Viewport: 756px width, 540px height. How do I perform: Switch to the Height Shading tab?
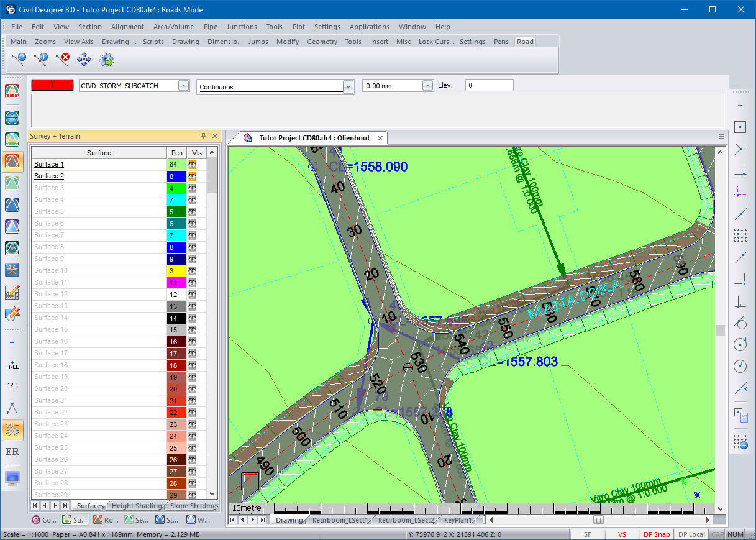click(135, 506)
